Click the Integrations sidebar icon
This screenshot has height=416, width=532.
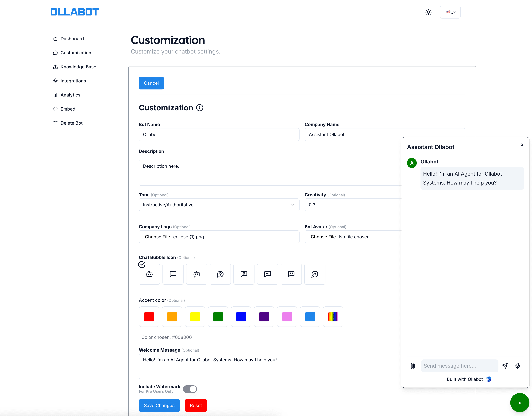[55, 81]
